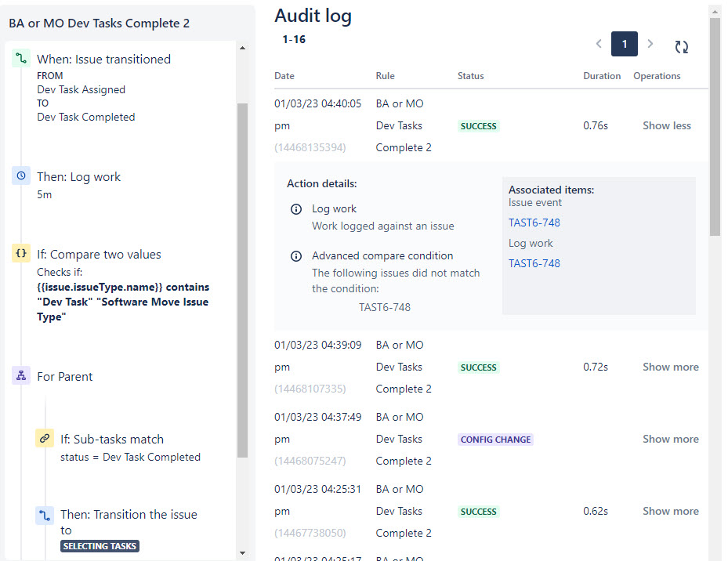The height and width of the screenshot is (561, 728).
Task: Open the Compare two values braces icon
Action: click(x=21, y=254)
